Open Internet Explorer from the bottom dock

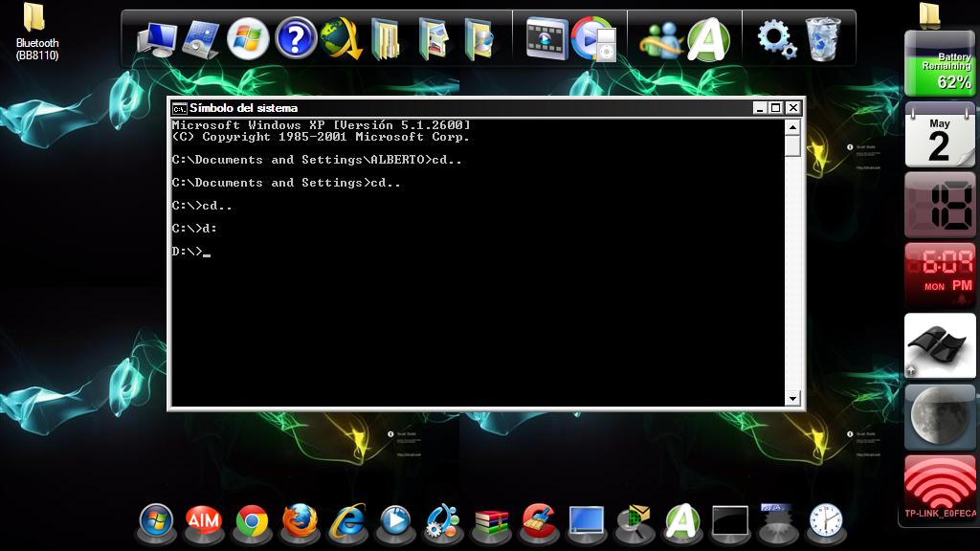click(x=347, y=520)
